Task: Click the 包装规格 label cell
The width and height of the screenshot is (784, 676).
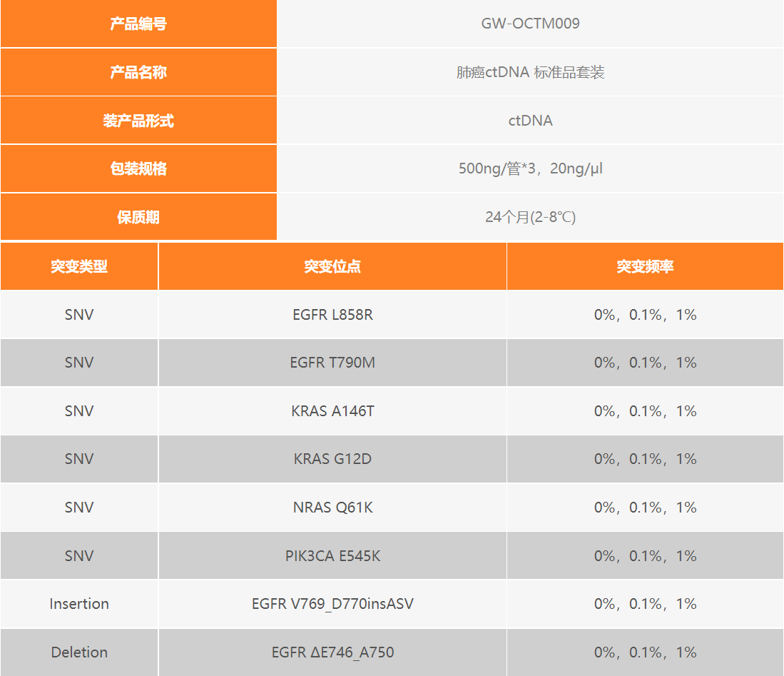Action: tap(138, 168)
